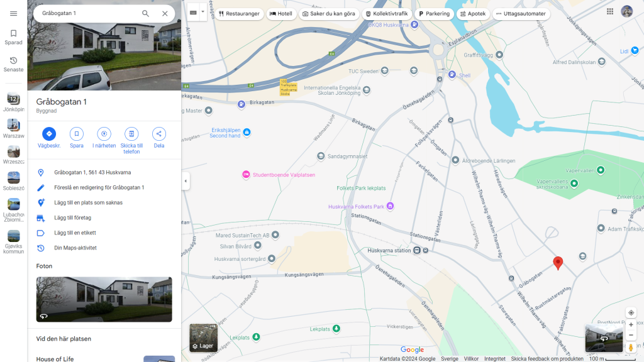Click the red Gråbogatan map pin
The width and height of the screenshot is (644, 362).
point(558,263)
